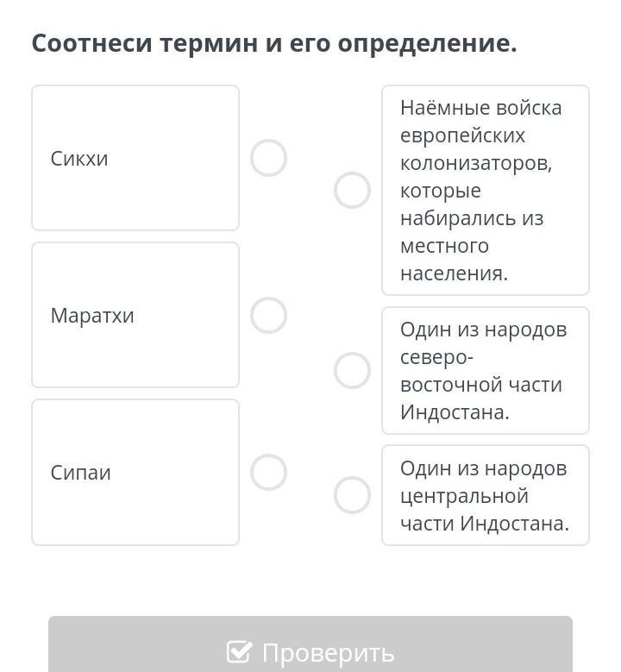The width and height of the screenshot is (621, 672).
Task: Click the heading Соотнеси термин и его определение
Action: click(274, 44)
